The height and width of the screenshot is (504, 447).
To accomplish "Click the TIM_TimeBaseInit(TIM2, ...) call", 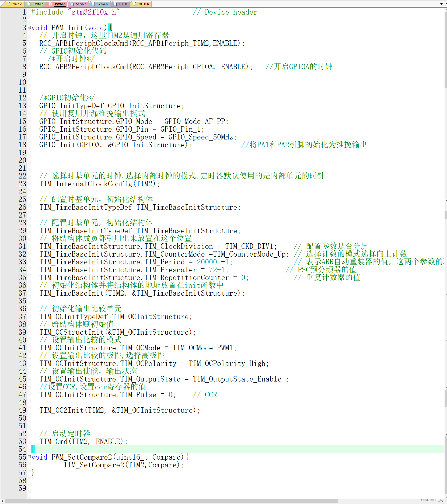I will (x=142, y=293).
